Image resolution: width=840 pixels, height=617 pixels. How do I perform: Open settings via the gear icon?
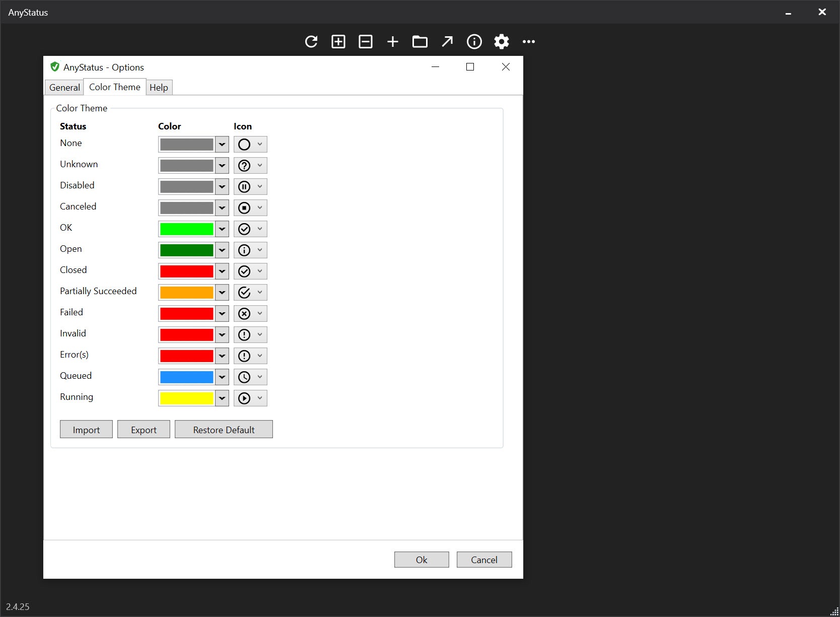502,41
